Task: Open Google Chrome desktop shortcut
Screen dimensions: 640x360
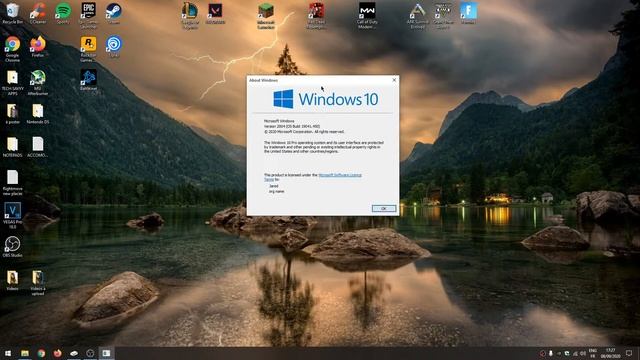Action: (x=12, y=49)
